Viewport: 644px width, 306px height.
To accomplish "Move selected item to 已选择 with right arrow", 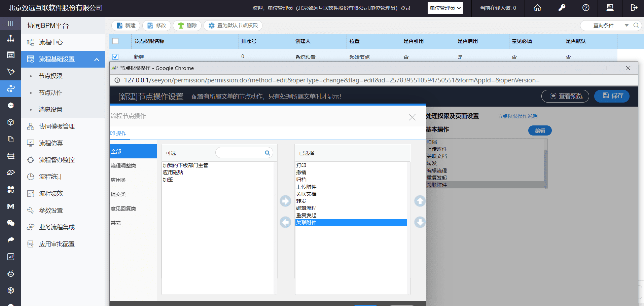I will tap(285, 201).
